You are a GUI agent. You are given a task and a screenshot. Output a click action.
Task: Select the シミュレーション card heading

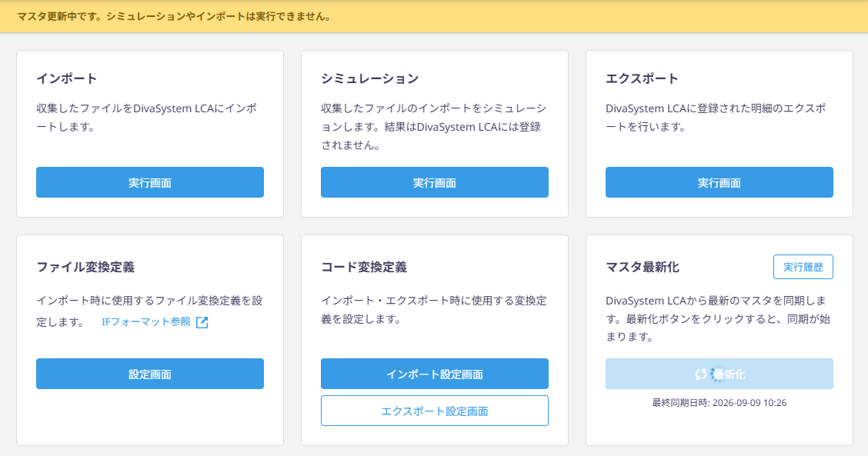[x=370, y=78]
